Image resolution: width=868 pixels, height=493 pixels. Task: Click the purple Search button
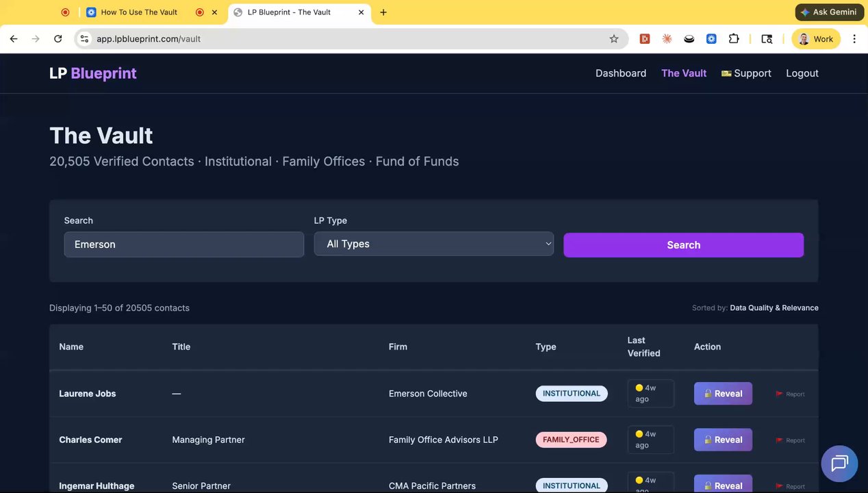point(683,245)
